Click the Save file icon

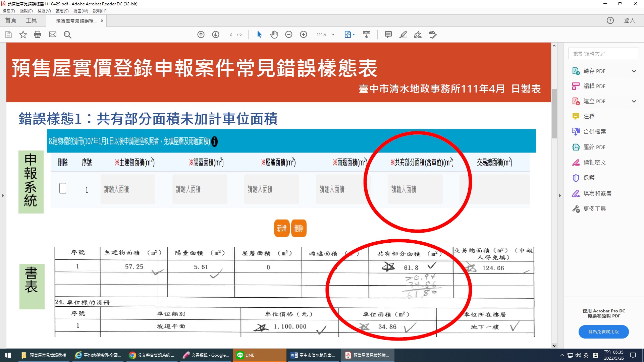(8, 35)
